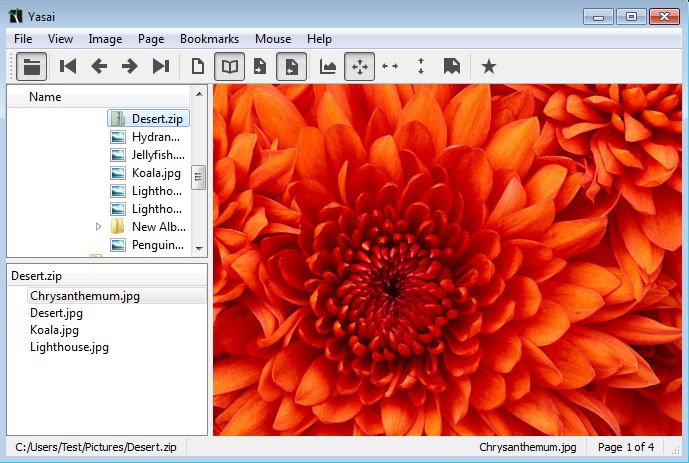Select Koala.jpg in the Desert.zip list
The image size is (689, 463).
pos(54,330)
